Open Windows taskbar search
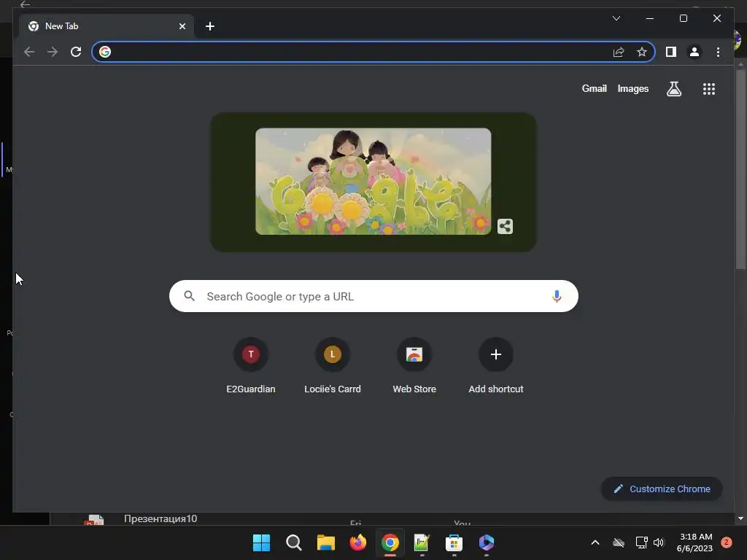747x560 pixels. (x=293, y=542)
